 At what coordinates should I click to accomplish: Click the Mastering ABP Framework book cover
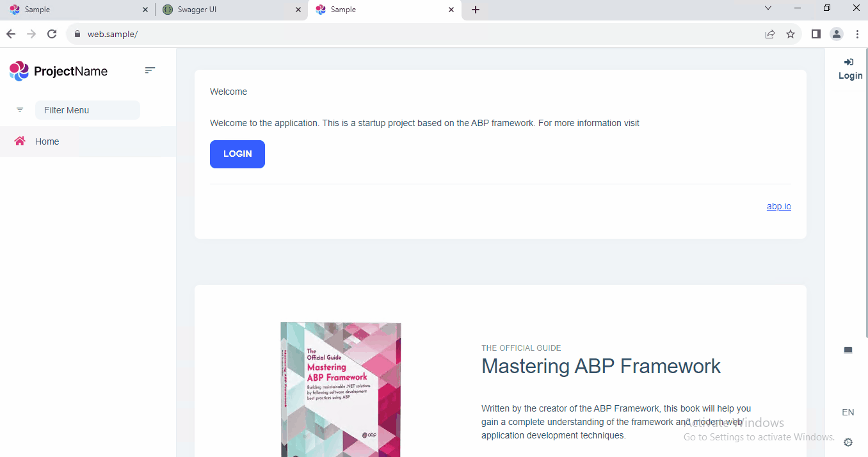point(341,389)
